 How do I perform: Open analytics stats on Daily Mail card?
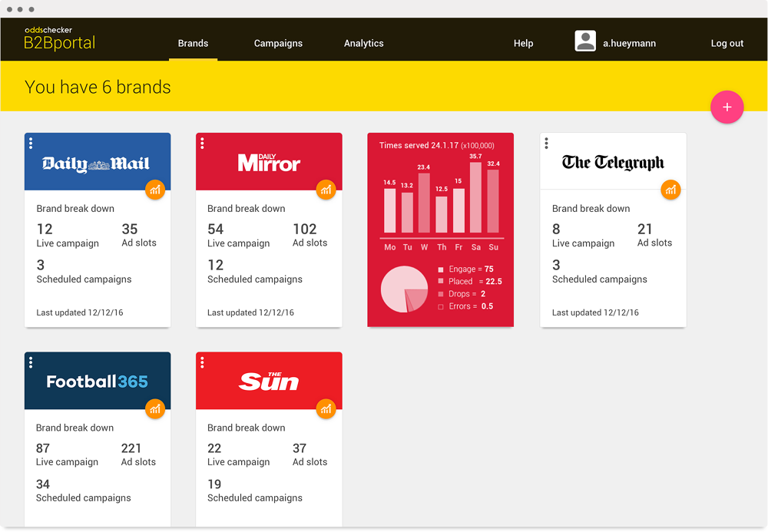[x=155, y=190]
